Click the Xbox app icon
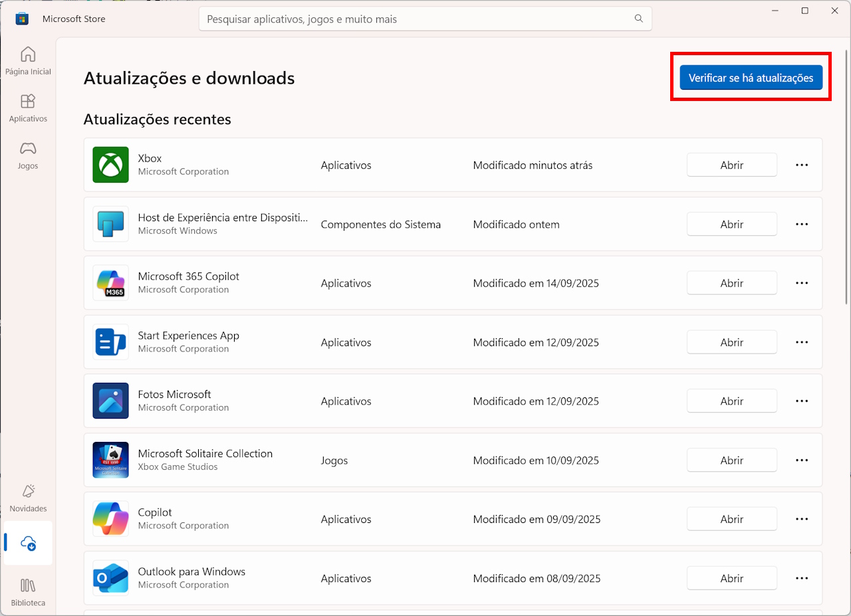 (x=110, y=165)
